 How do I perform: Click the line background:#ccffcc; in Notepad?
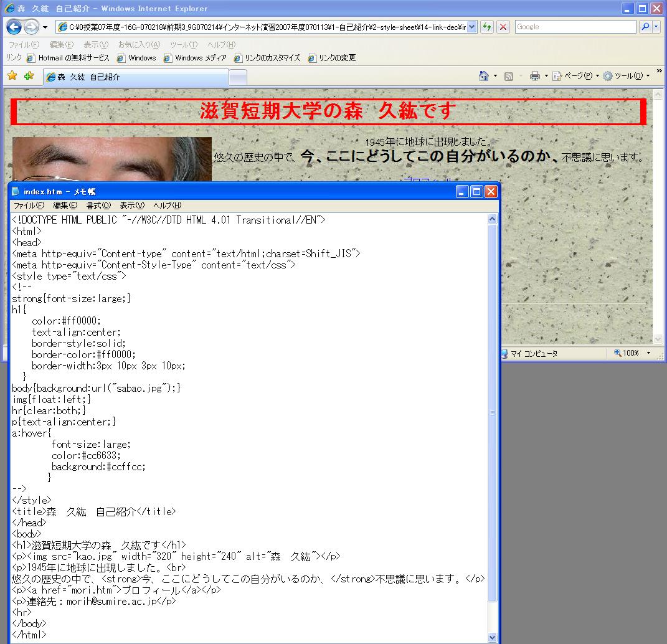98,466
